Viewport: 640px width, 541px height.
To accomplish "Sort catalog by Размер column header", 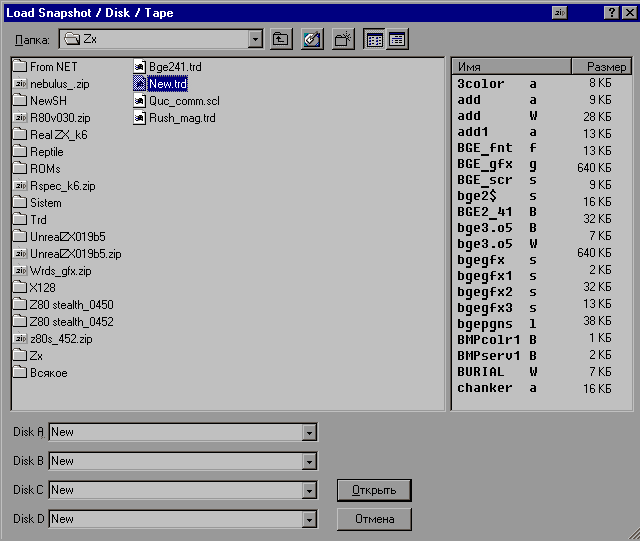I will tap(602, 66).
